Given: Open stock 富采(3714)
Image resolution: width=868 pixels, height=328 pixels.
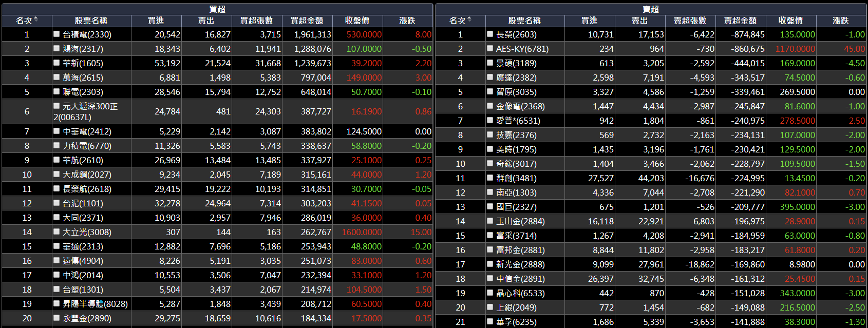Looking at the screenshot, I should point(516,236).
